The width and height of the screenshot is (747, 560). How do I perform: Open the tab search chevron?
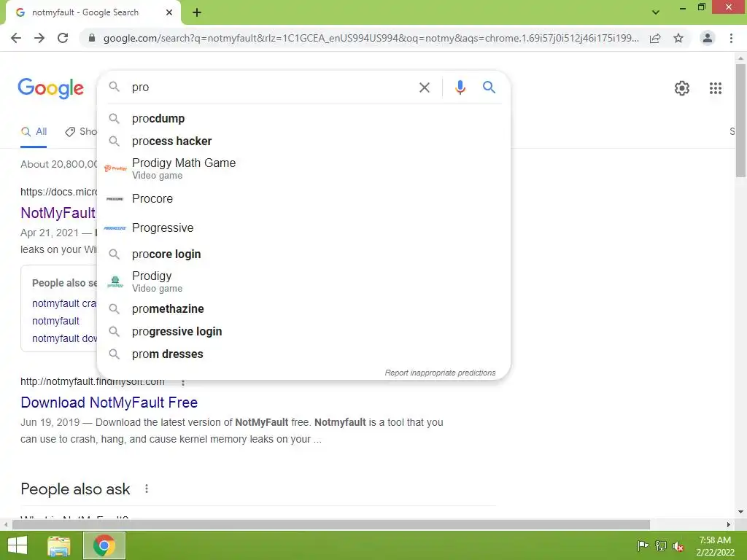tap(656, 12)
